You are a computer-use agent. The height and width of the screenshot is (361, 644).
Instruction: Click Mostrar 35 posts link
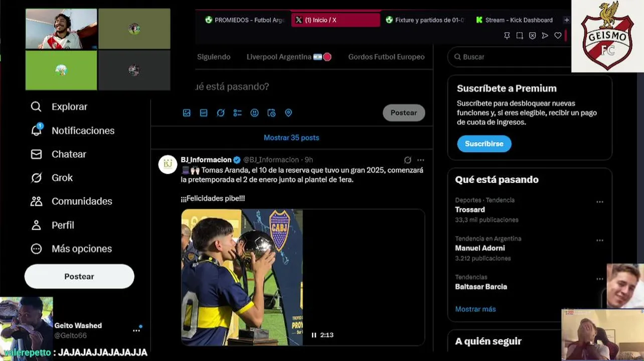tap(291, 137)
